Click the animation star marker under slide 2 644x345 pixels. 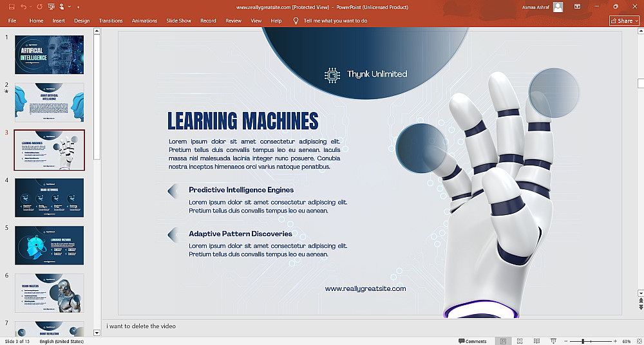coord(6,91)
